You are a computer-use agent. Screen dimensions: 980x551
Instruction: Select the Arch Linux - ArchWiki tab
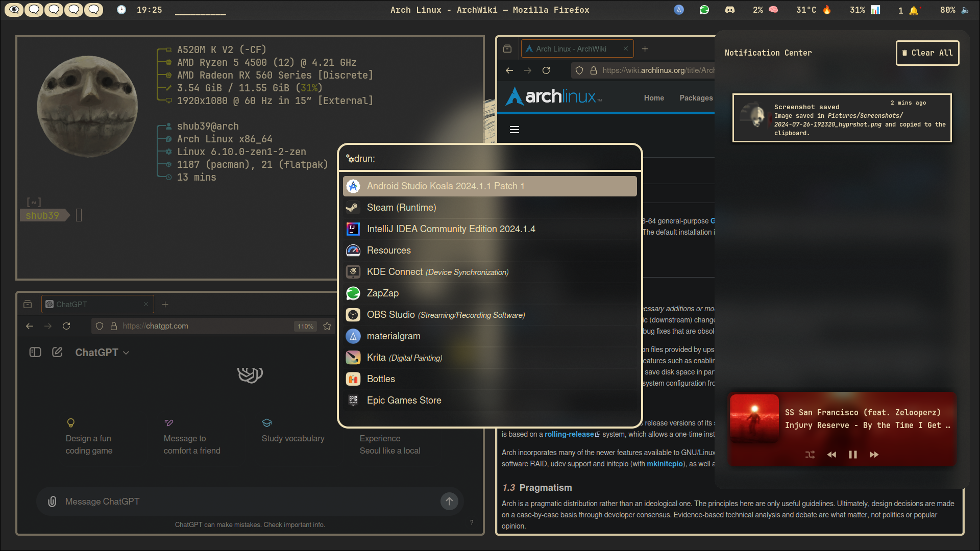pos(571,49)
